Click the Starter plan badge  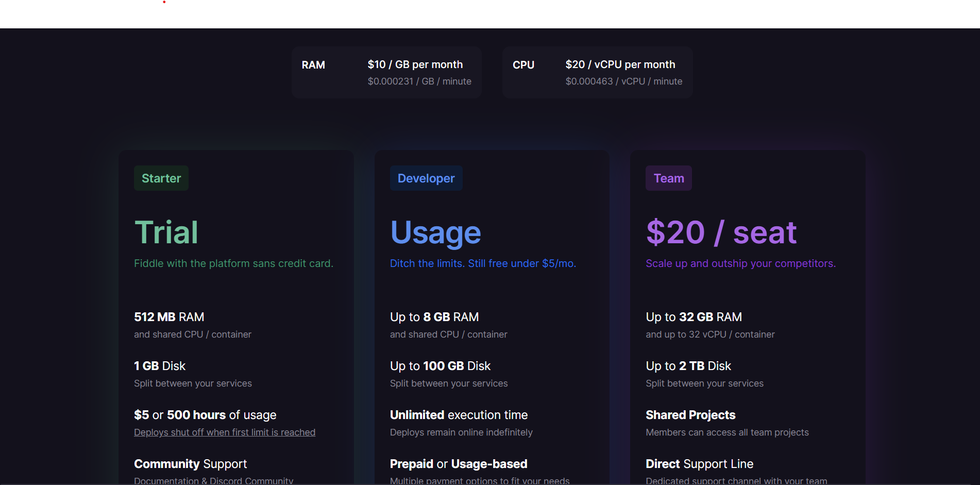click(161, 178)
